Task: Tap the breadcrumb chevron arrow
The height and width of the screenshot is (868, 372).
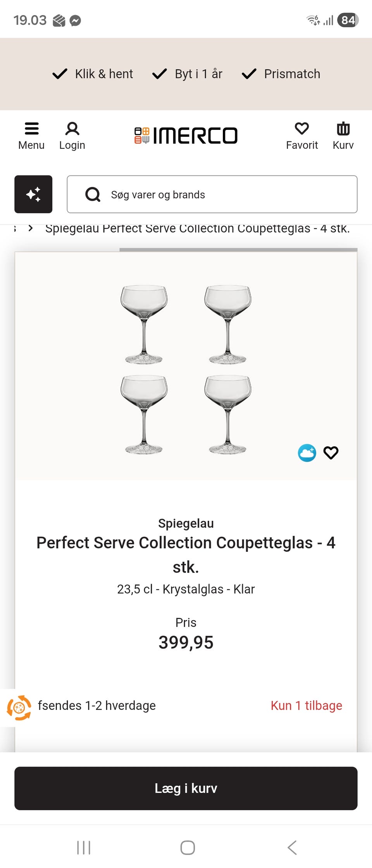Action: 31,228
